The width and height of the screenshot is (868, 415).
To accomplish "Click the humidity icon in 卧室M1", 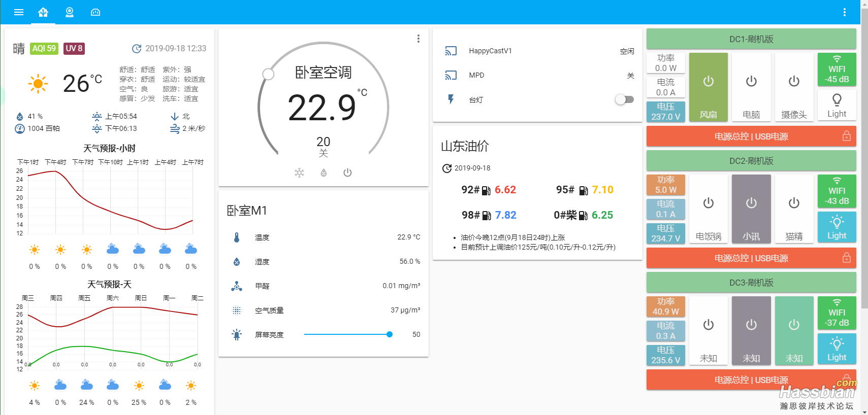I will (x=237, y=261).
